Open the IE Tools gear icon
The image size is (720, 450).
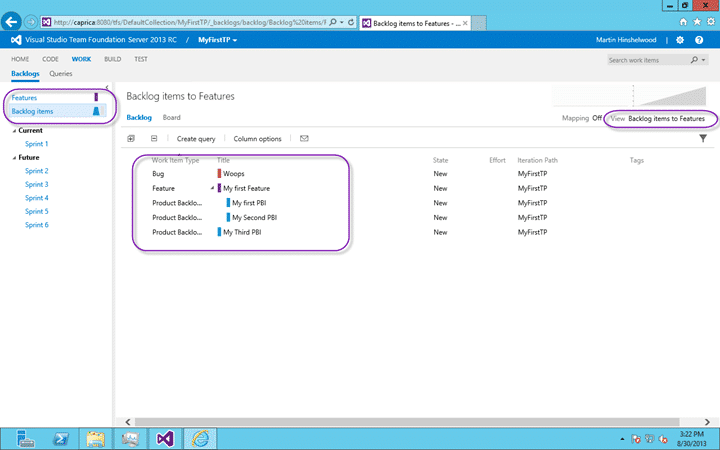coord(711,22)
